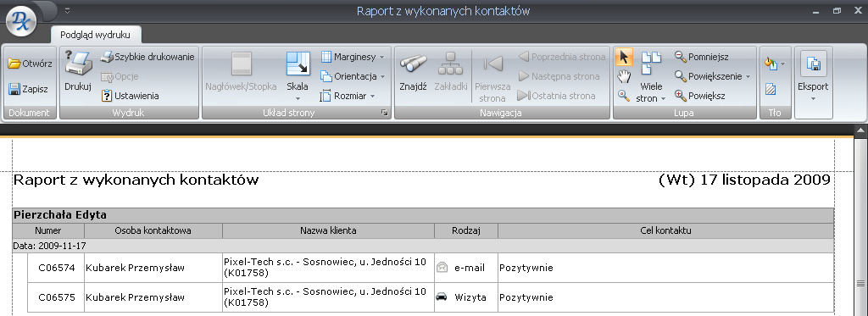This screenshot has height=316, width=868.
Task: Select the Podgląd wydruku ribbon tab
Action: click(x=95, y=35)
